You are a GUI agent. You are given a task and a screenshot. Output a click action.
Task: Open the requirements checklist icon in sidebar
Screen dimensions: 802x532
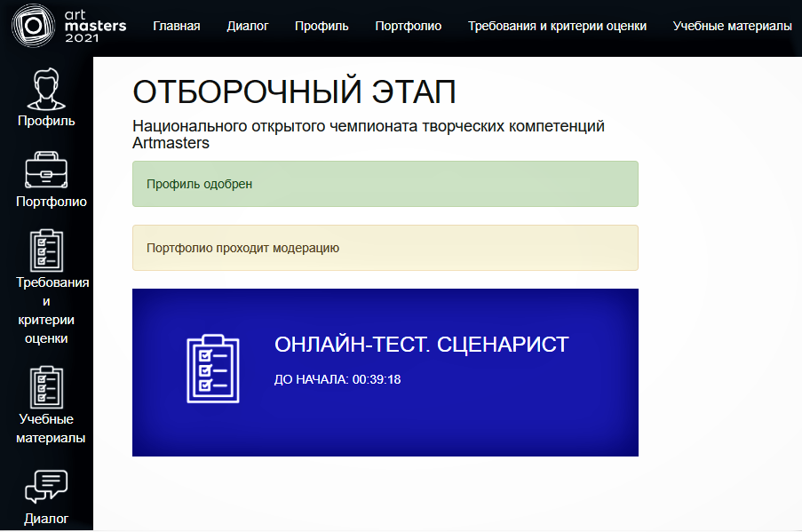pos(46,250)
